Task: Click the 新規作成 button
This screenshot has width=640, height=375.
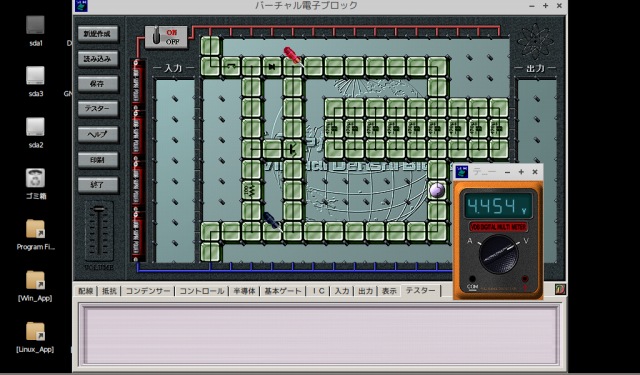Action: pyautogui.click(x=98, y=34)
